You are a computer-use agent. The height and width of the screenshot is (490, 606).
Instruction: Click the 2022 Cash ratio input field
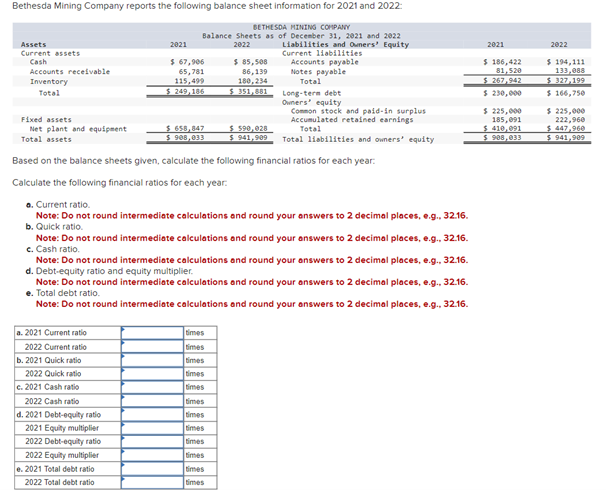(x=152, y=401)
